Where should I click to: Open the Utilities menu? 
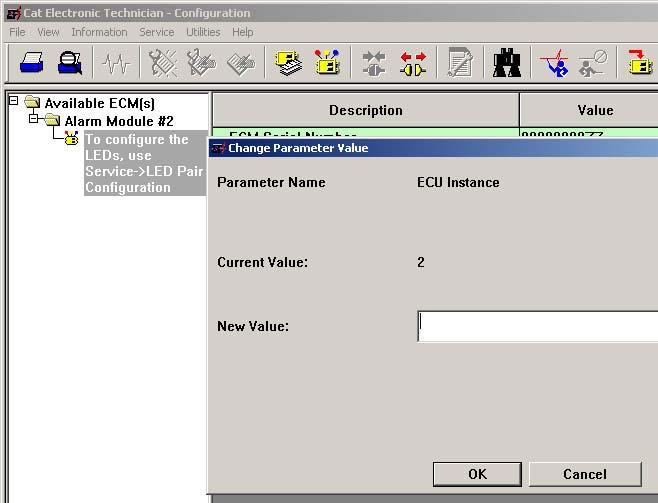coord(204,32)
